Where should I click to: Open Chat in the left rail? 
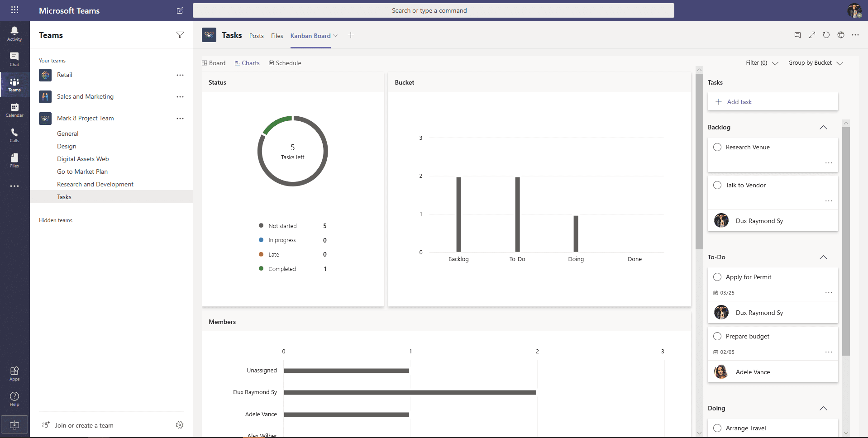click(14, 59)
